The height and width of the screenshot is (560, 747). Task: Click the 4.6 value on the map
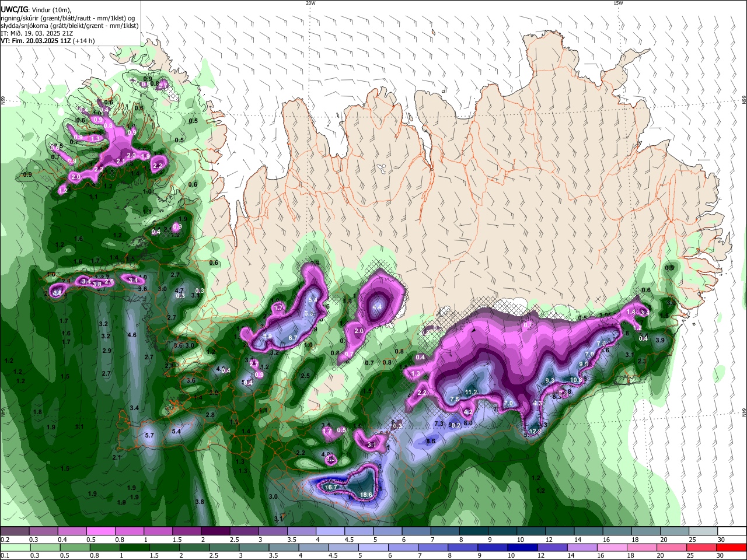132,335
